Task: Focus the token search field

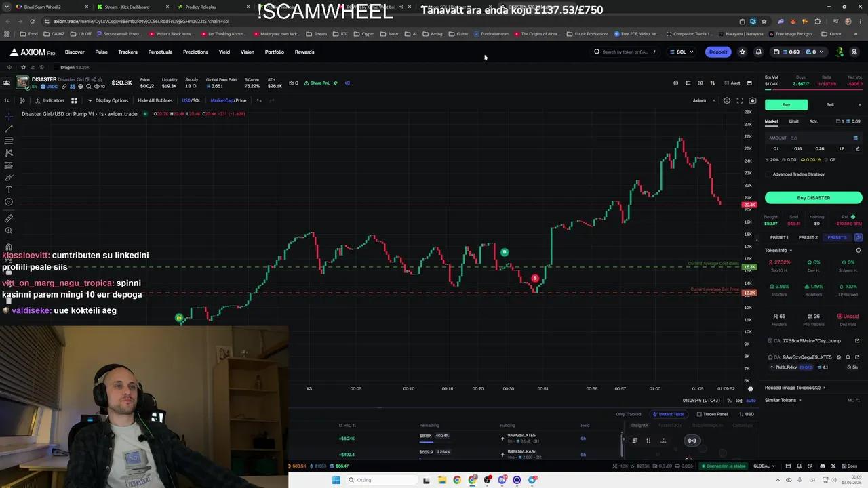Action: (x=625, y=52)
